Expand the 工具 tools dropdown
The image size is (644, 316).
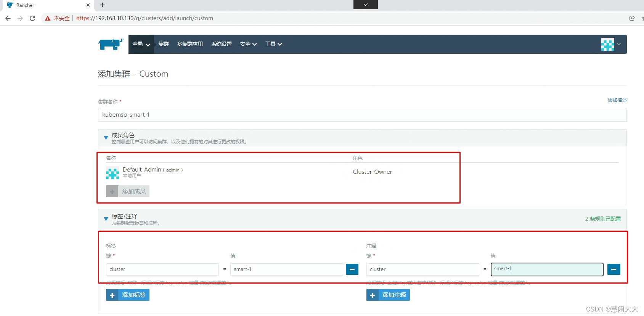(274, 44)
